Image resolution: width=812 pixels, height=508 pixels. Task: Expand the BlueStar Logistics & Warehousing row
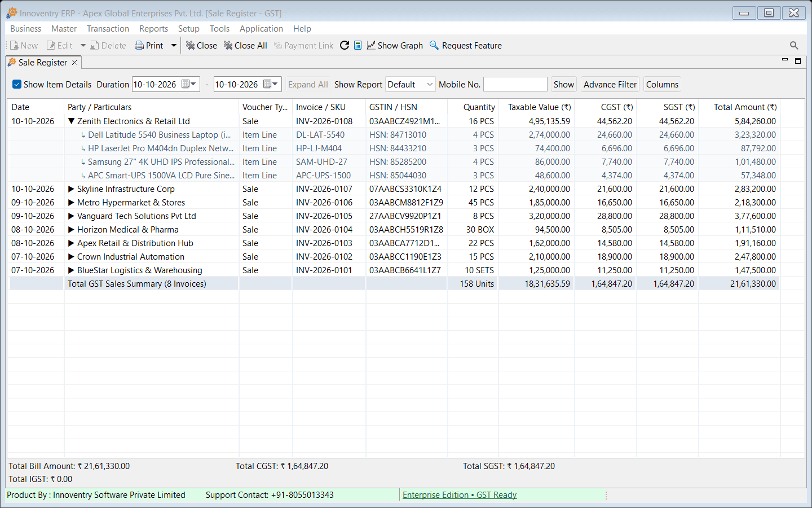[72, 270]
